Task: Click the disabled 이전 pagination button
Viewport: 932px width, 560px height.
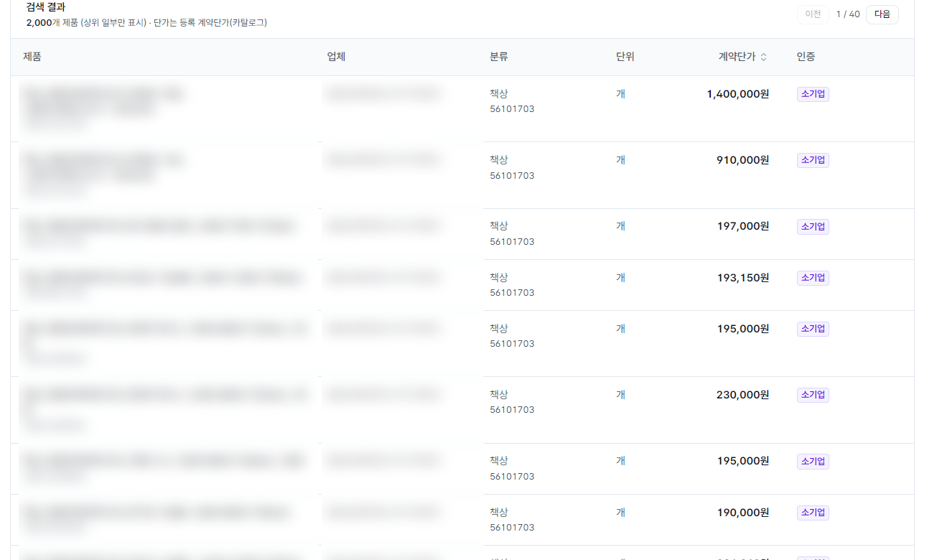Action: point(813,14)
